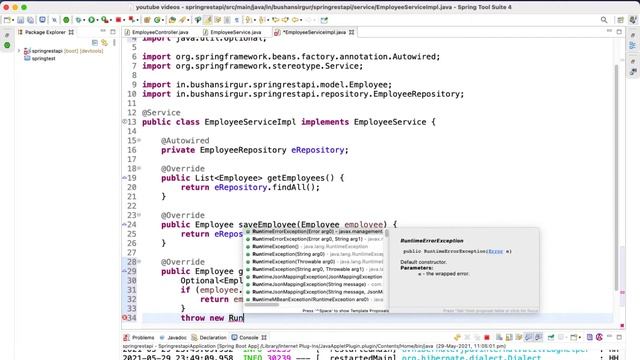Click the Relaunch icon in the main toolbar
640x360 pixels.
pyautogui.click(x=131, y=20)
